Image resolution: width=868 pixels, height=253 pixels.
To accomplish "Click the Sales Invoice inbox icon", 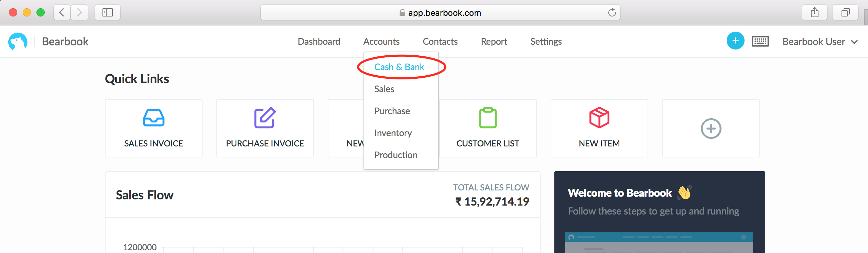I will tap(153, 118).
